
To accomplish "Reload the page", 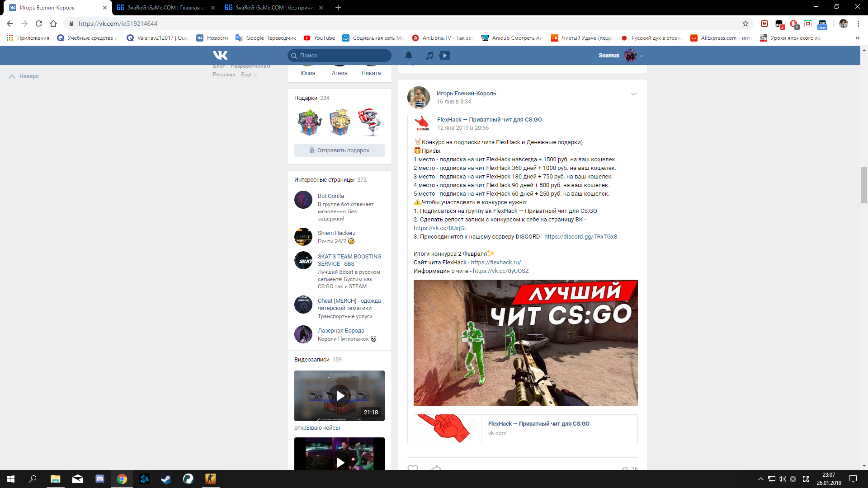I will tap(39, 23).
